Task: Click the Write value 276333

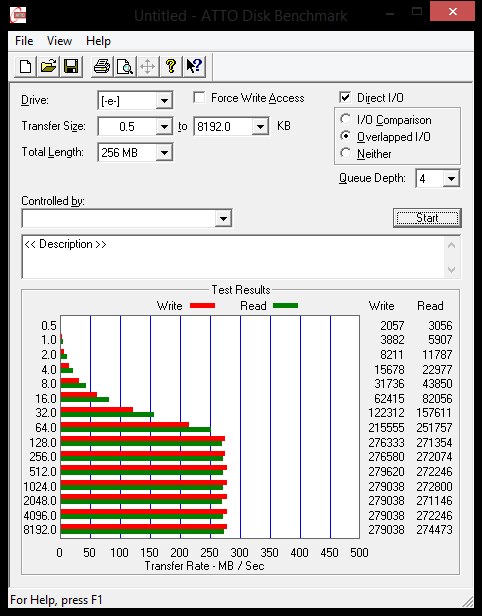Action: coord(386,443)
